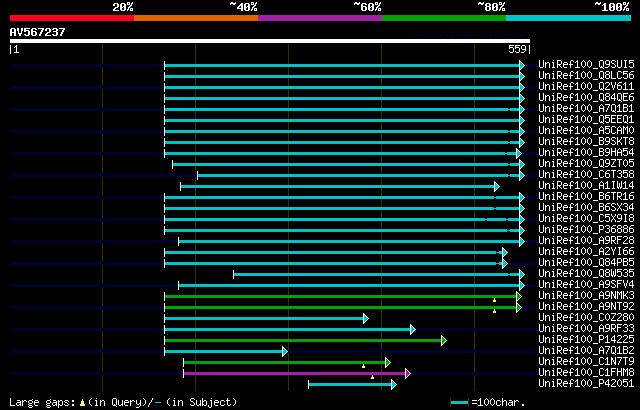Click the green arrowhead of the C1N7T9 alignment
640x410 pixels.
click(388, 362)
